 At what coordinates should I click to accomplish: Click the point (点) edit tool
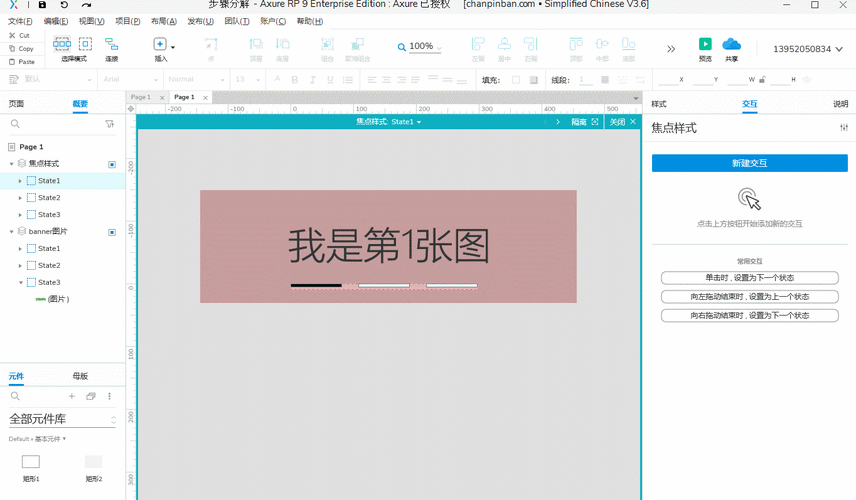(x=211, y=44)
